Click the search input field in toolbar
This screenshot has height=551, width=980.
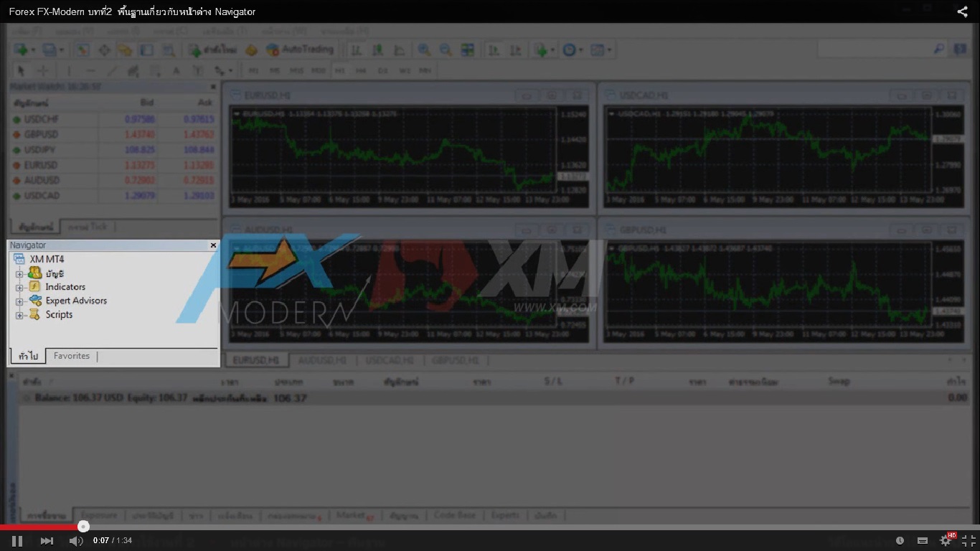[x=875, y=49]
